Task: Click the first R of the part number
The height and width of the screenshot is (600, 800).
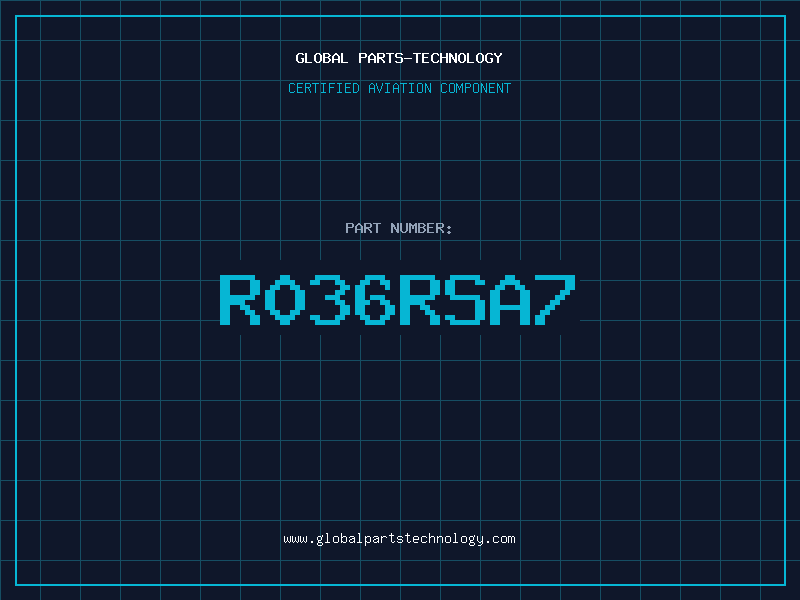Action: (x=240, y=299)
